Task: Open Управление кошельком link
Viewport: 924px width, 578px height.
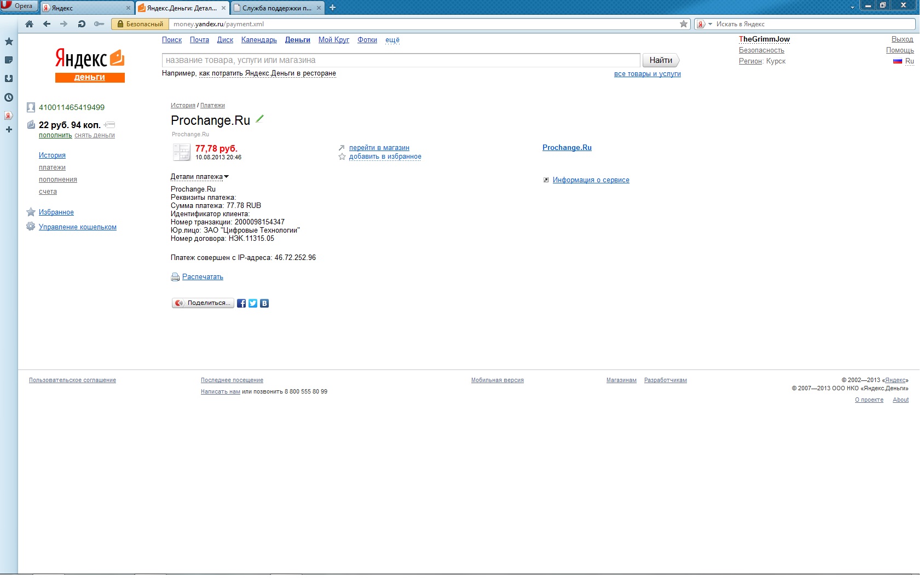Action: tap(78, 227)
